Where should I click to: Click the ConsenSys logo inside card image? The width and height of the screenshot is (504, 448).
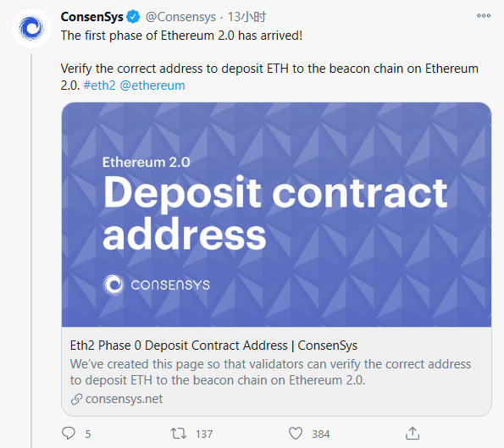pos(156,285)
